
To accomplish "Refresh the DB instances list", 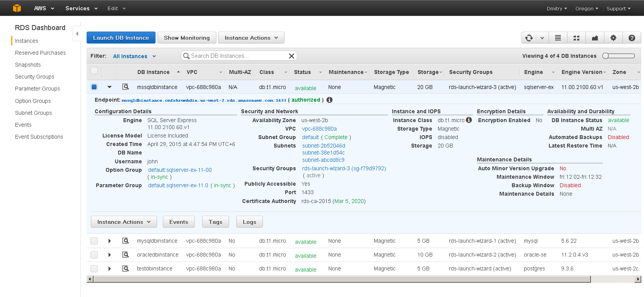I will 529,38.
